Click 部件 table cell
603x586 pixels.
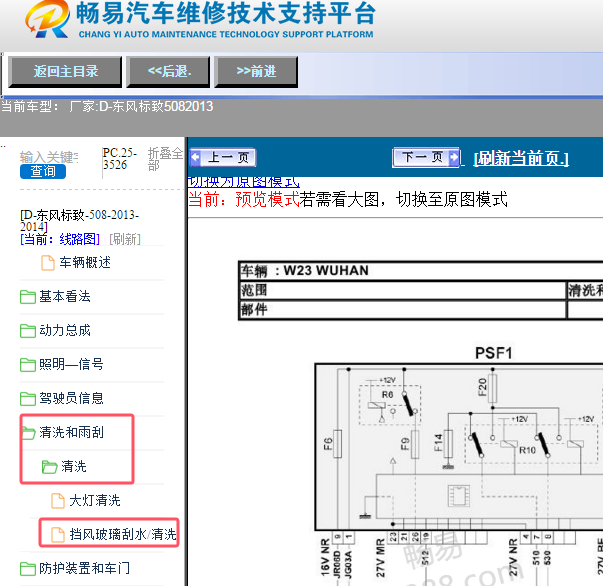[402, 310]
